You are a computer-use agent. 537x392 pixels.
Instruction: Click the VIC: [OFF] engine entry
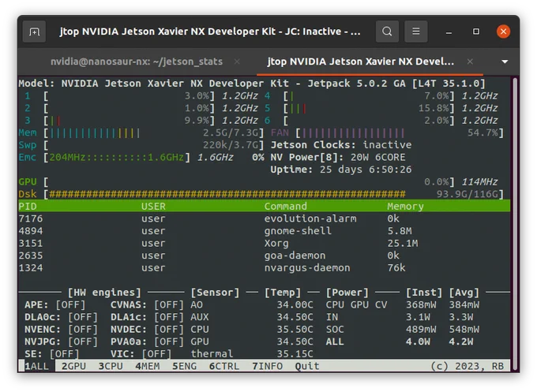(x=141, y=354)
